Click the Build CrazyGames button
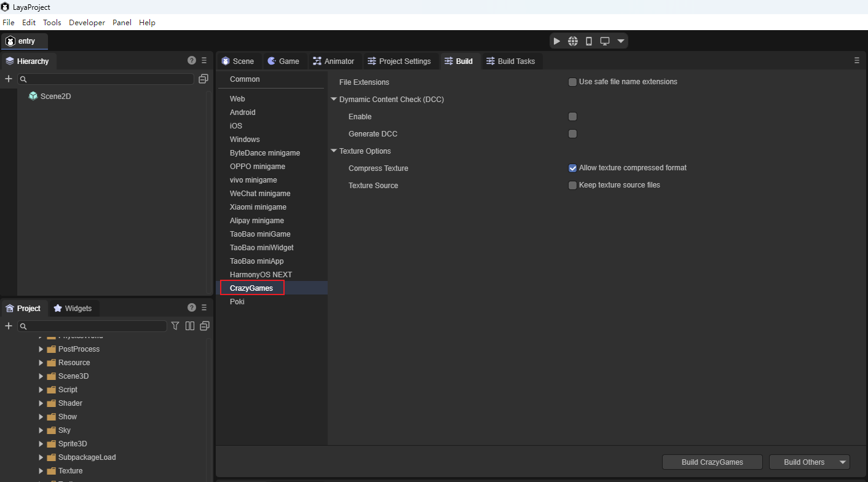 pos(712,462)
